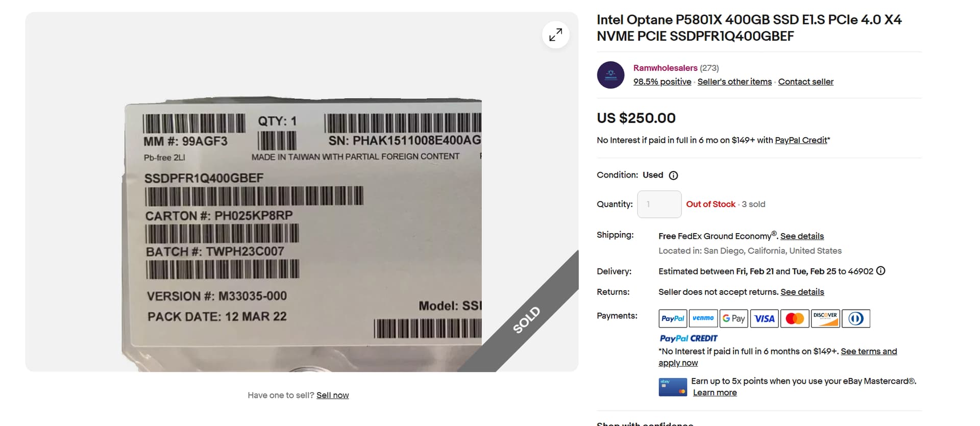
Task: Select the Google Pay payment icon
Action: 734,318
